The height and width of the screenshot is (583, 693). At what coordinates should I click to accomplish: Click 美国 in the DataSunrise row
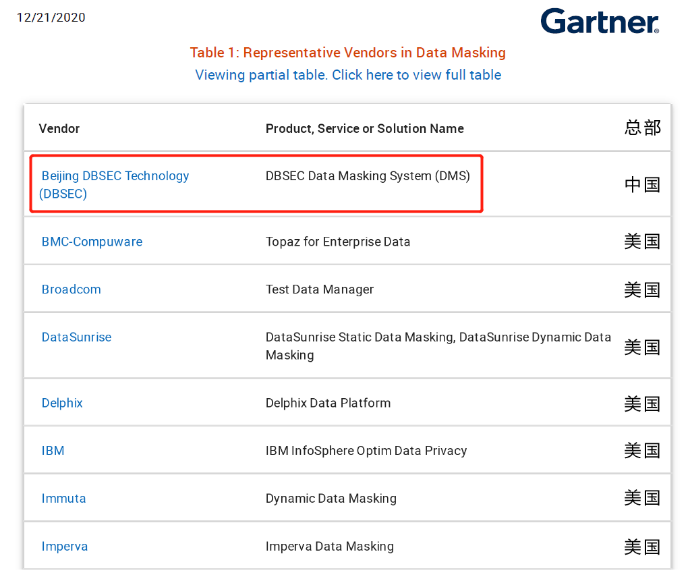(642, 347)
